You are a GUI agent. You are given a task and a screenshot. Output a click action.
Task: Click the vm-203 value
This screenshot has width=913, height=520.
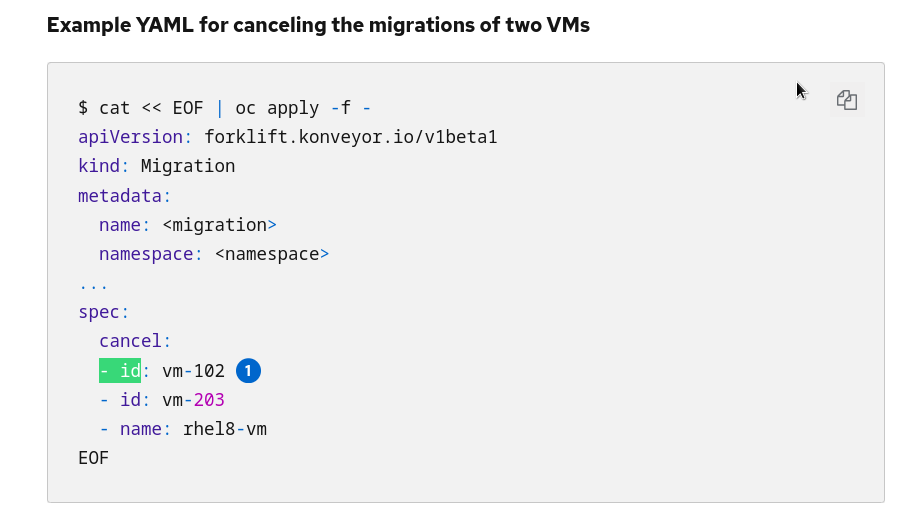(x=194, y=400)
